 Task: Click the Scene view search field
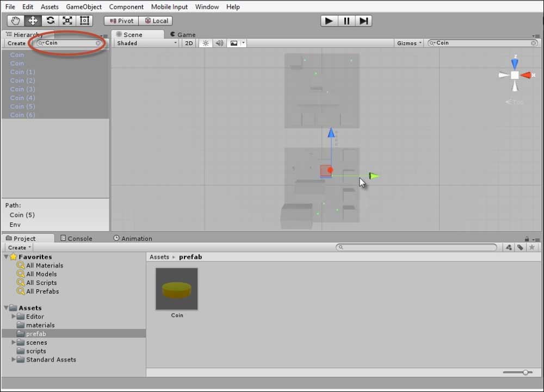click(483, 43)
